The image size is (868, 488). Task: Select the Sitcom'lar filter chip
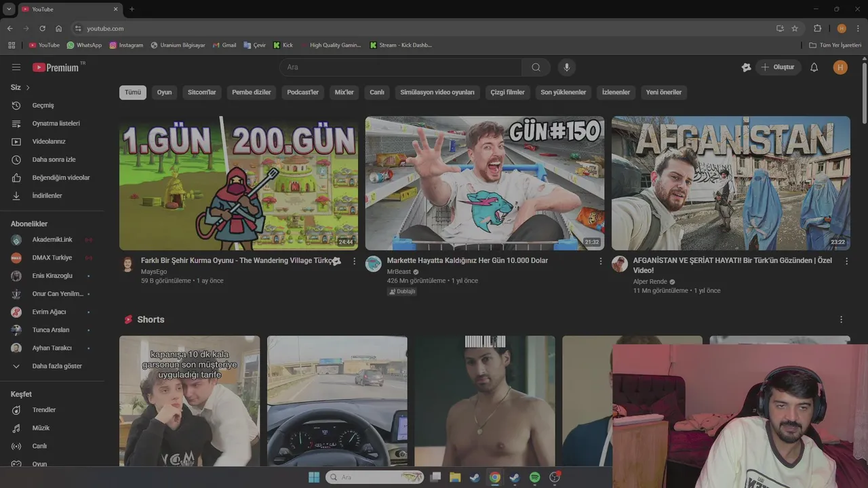(202, 92)
